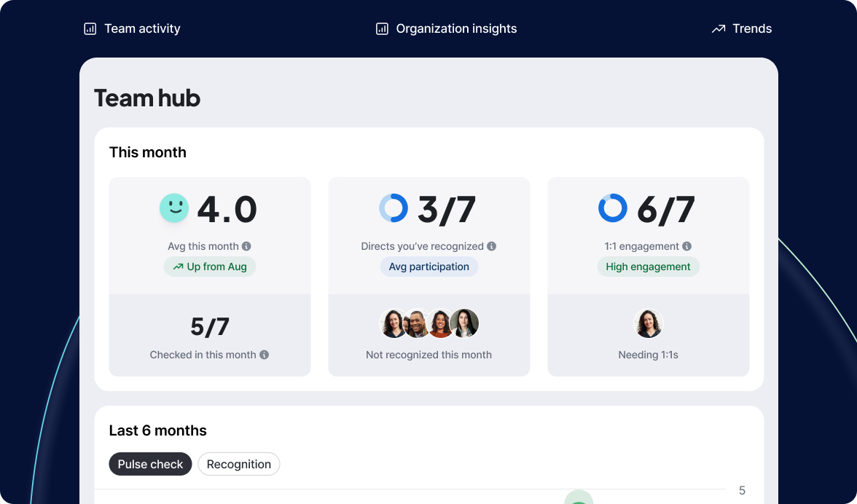Click the Last 6 months section title
This screenshot has width=857, height=504.
tap(158, 431)
